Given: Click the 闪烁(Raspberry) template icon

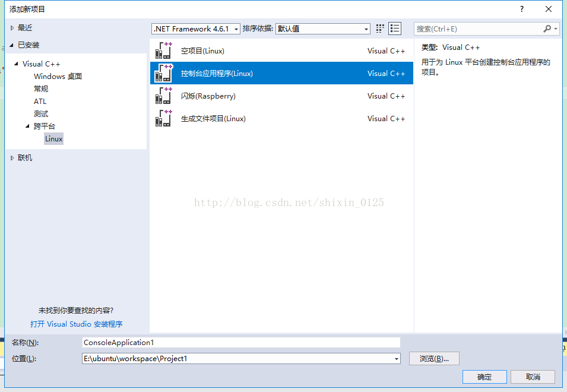Looking at the screenshot, I should (163, 96).
